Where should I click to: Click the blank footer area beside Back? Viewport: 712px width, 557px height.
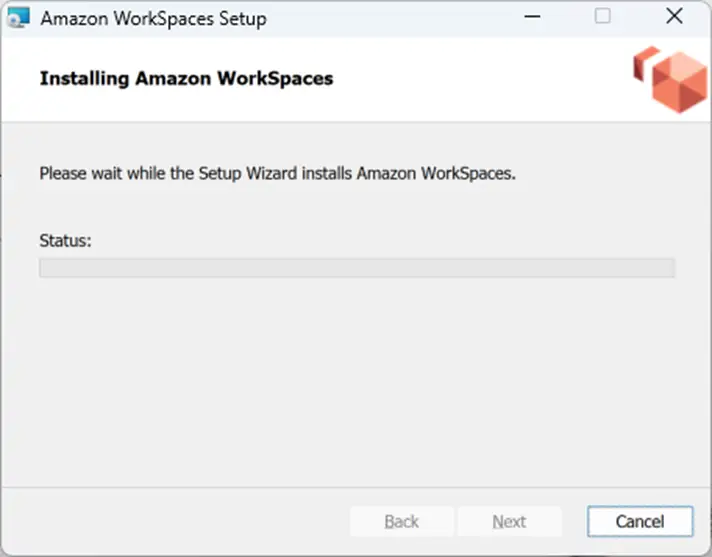[175, 522]
